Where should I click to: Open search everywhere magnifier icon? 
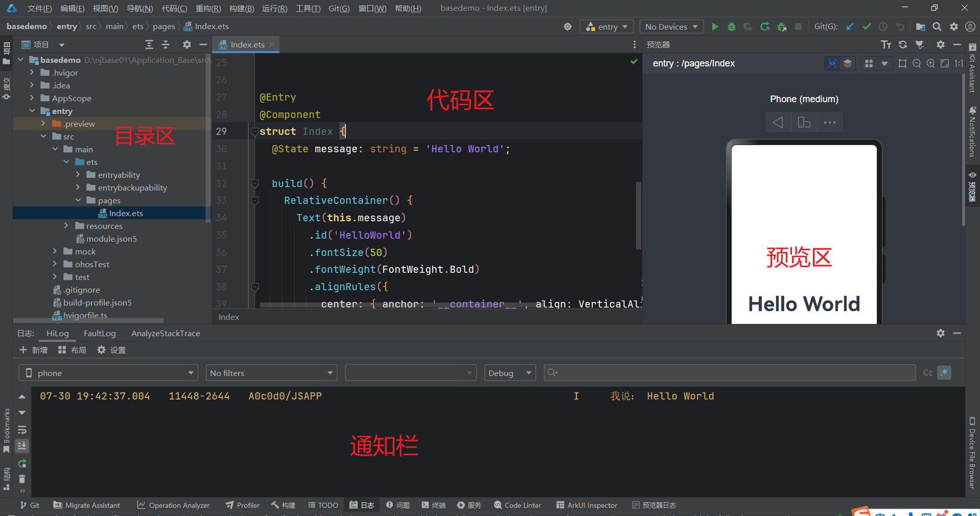pyautogui.click(x=937, y=27)
